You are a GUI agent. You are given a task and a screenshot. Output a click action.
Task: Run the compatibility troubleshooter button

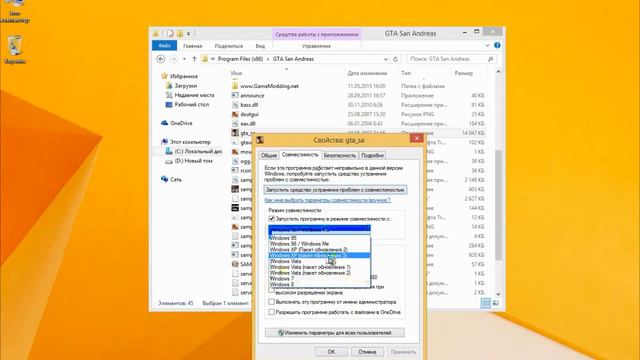[x=335, y=190]
